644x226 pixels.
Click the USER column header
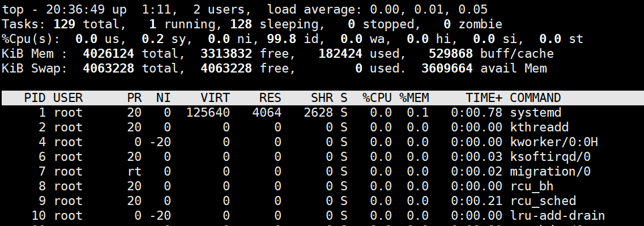68,98
